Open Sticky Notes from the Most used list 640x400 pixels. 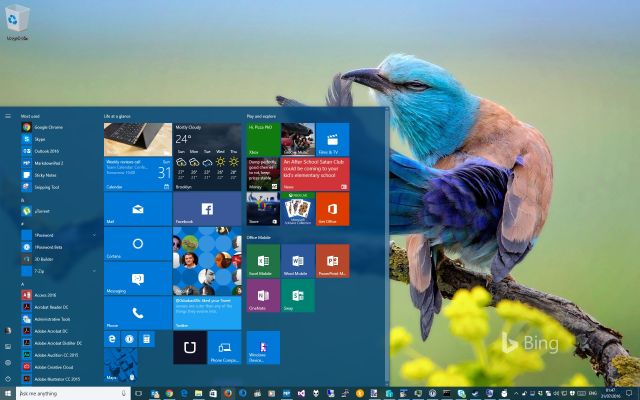(x=46, y=174)
